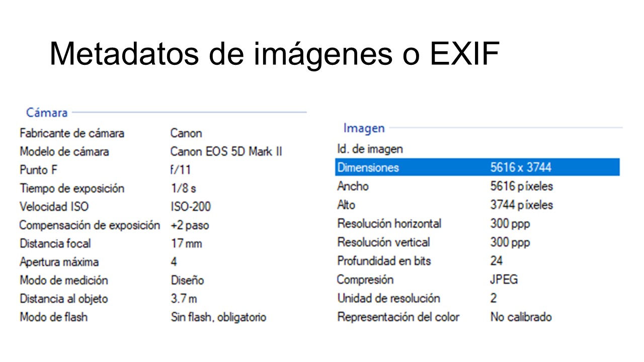
Task: Select the Fabricante de cámara property
Action: (72, 133)
